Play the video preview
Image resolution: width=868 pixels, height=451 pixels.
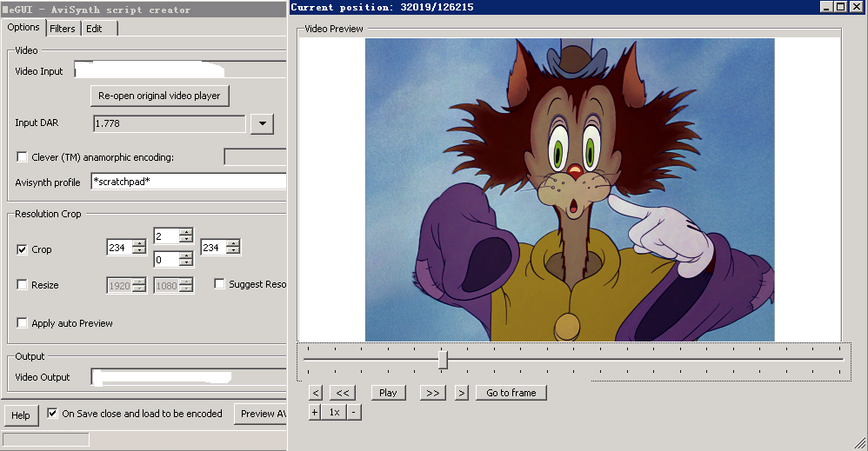point(388,393)
